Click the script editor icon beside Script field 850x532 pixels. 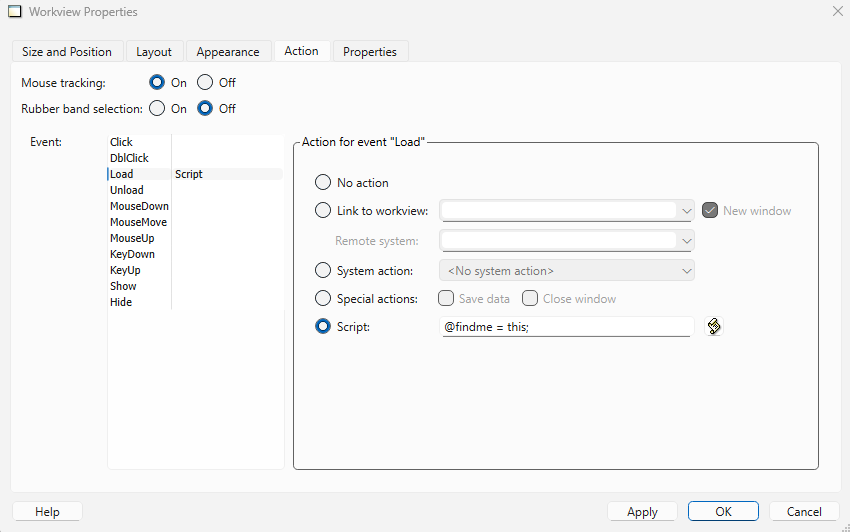tap(714, 327)
